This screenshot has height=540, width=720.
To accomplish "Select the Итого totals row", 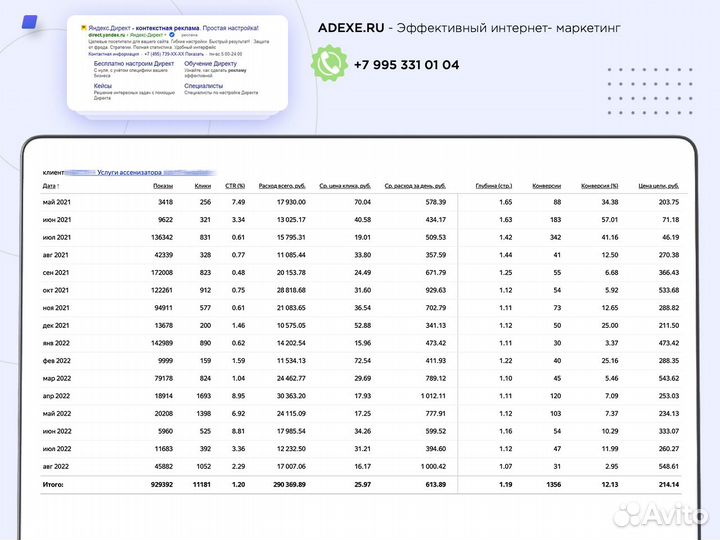I will click(x=360, y=484).
